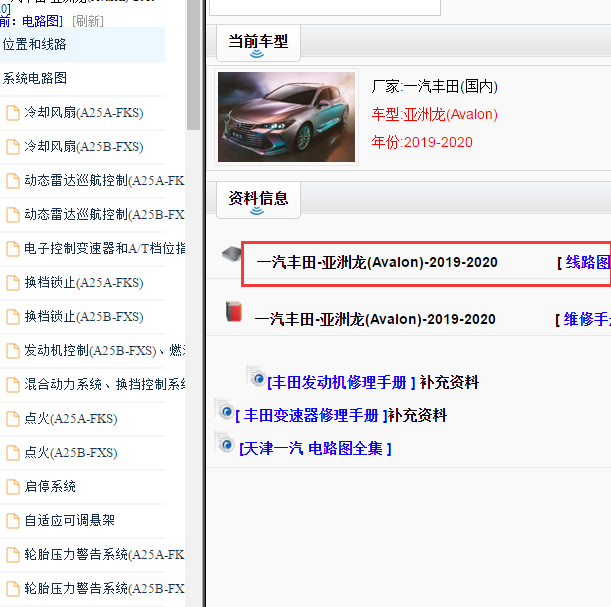Open 轮胎压力警告系统(A25A-FK entry

tap(104, 555)
